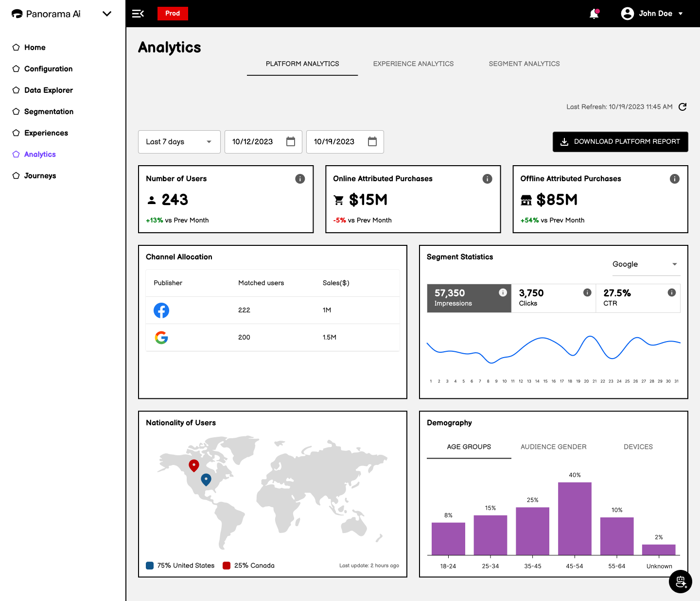700x601 pixels.
Task: Show info for Offline Attributed Purchases
Action: tap(675, 179)
